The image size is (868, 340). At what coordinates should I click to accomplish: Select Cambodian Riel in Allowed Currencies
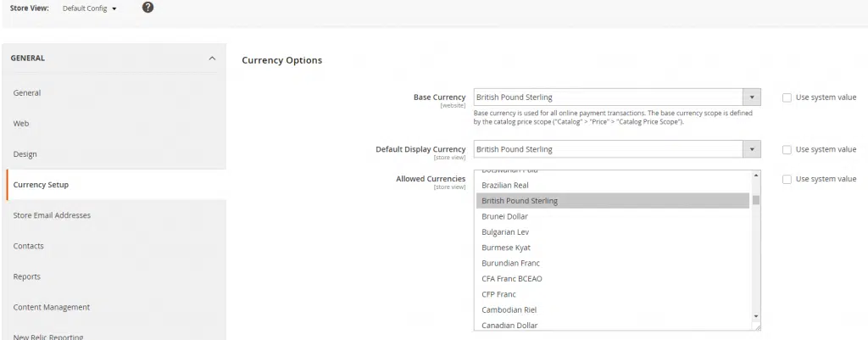(x=613, y=309)
